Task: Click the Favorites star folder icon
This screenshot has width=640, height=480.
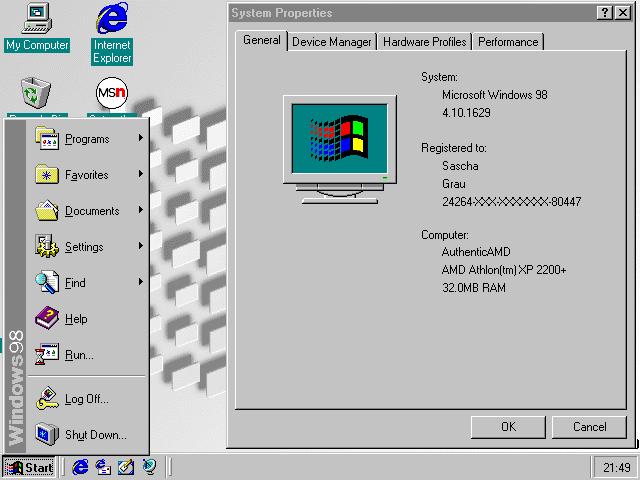Action: coord(47,174)
